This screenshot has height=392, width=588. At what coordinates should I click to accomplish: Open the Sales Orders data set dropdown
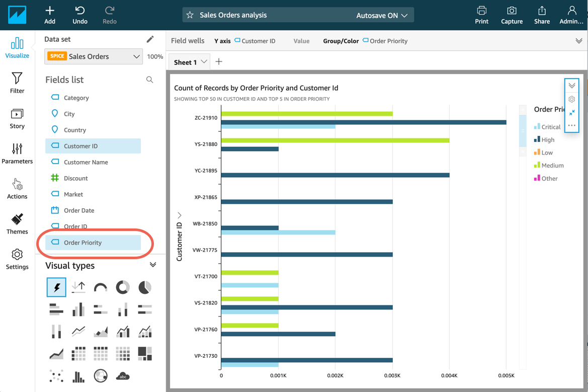pos(94,56)
